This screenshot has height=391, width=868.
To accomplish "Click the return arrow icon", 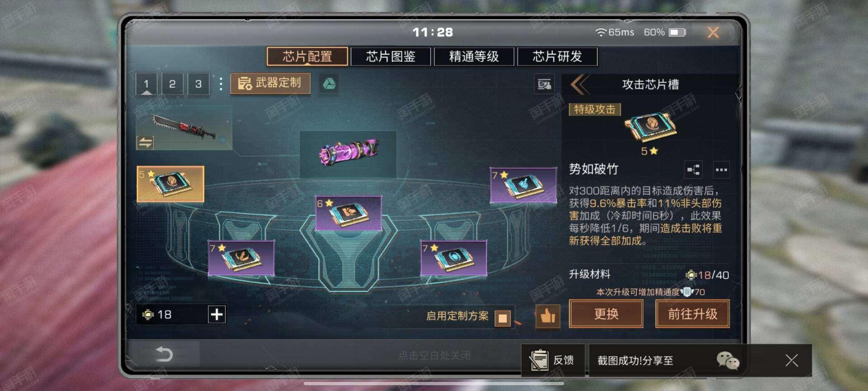I will click(164, 354).
